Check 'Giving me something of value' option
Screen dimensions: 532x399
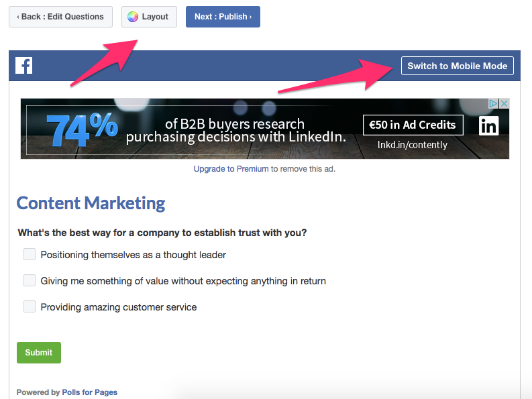pyautogui.click(x=30, y=280)
